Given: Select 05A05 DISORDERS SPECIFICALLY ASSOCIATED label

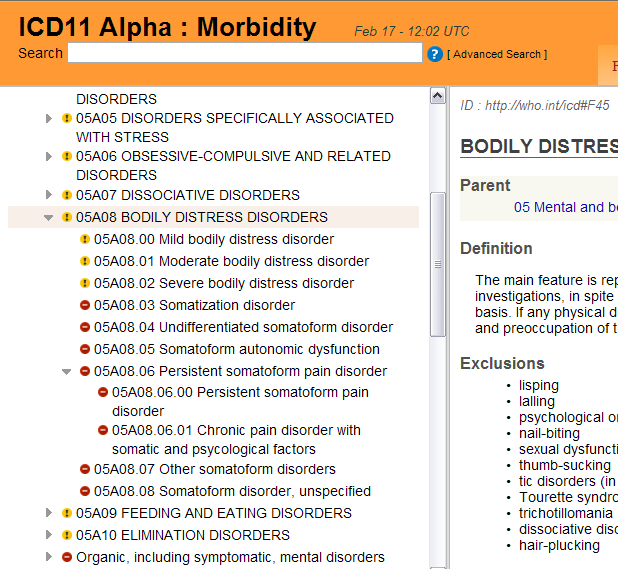Looking at the screenshot, I should coord(235,128).
